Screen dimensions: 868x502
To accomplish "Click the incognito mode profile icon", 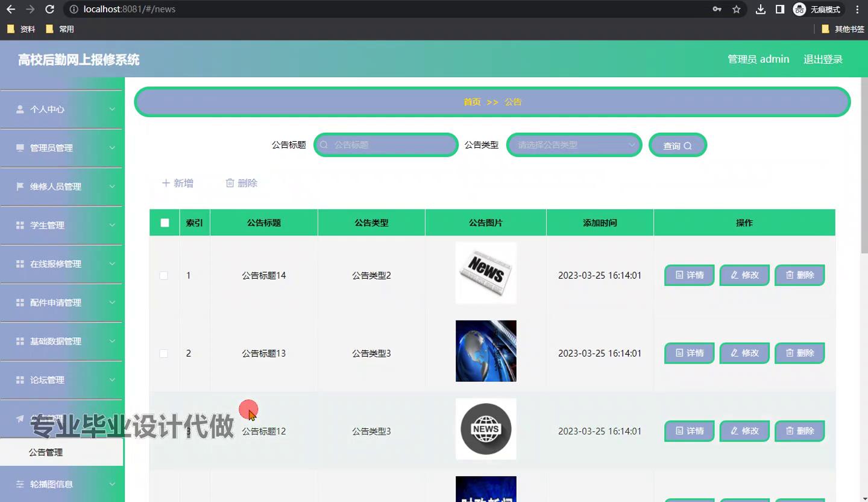I will coord(799,9).
